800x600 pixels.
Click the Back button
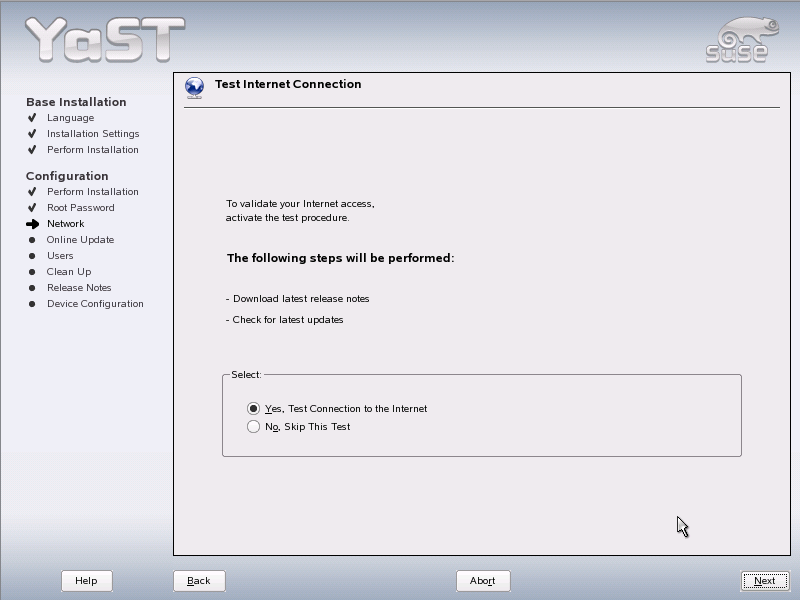pos(199,581)
